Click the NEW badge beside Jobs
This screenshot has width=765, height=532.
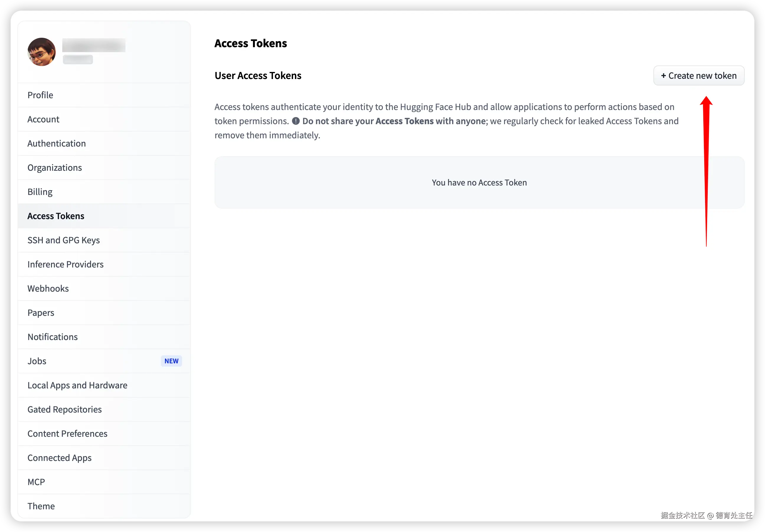pos(171,361)
